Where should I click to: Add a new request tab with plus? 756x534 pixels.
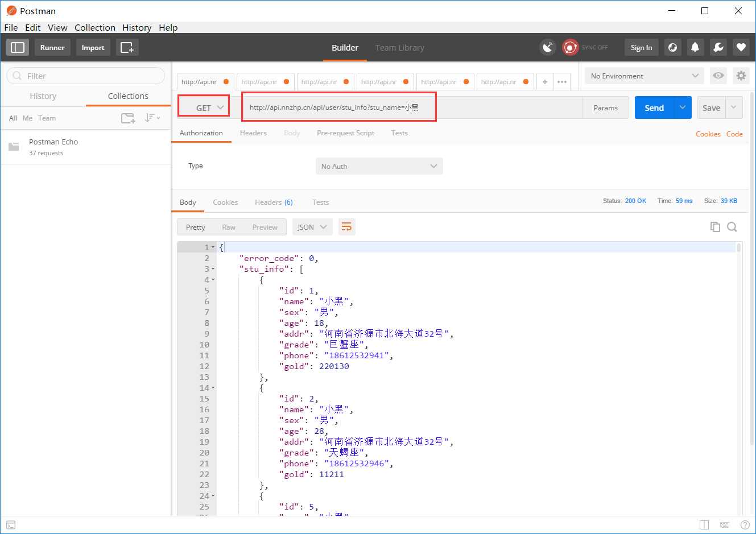(545, 82)
